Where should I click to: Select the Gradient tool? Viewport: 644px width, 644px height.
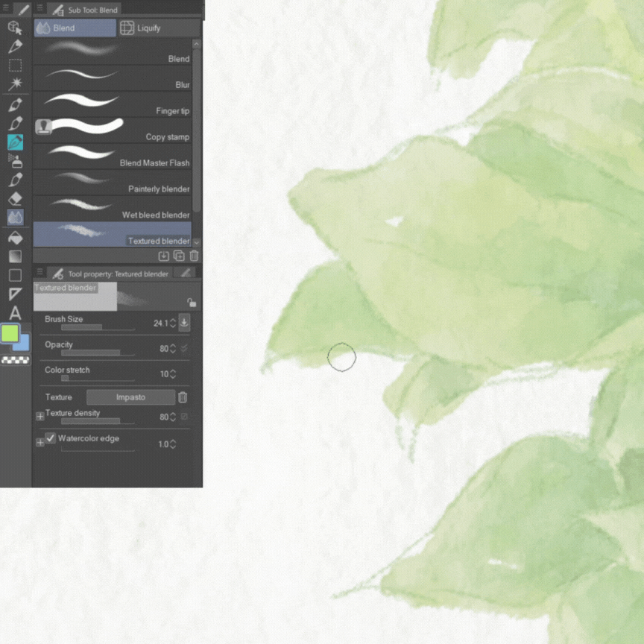point(15,256)
